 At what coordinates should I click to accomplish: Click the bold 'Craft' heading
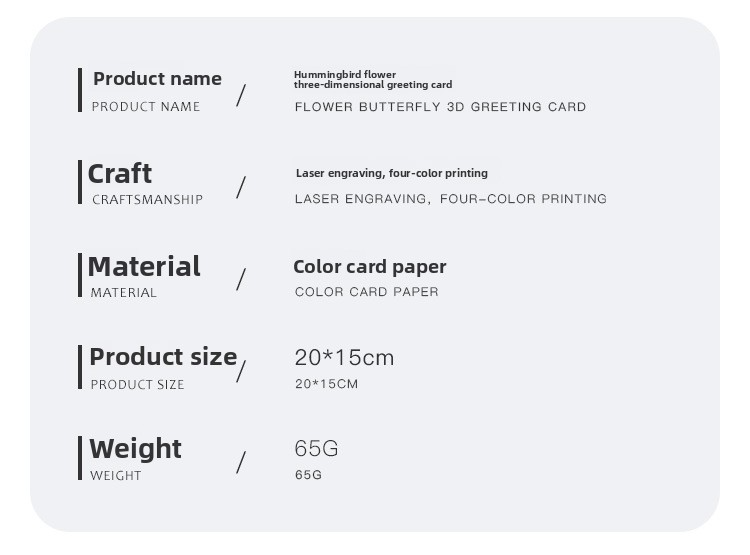120,173
